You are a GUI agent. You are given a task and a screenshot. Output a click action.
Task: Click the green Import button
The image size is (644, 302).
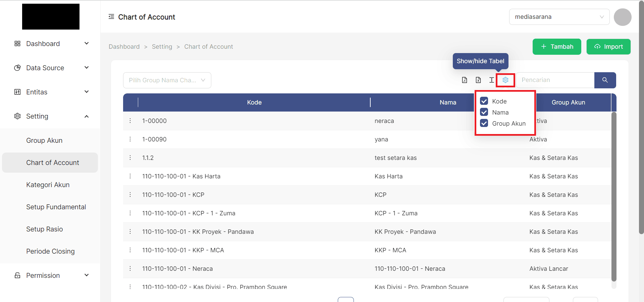tap(608, 47)
